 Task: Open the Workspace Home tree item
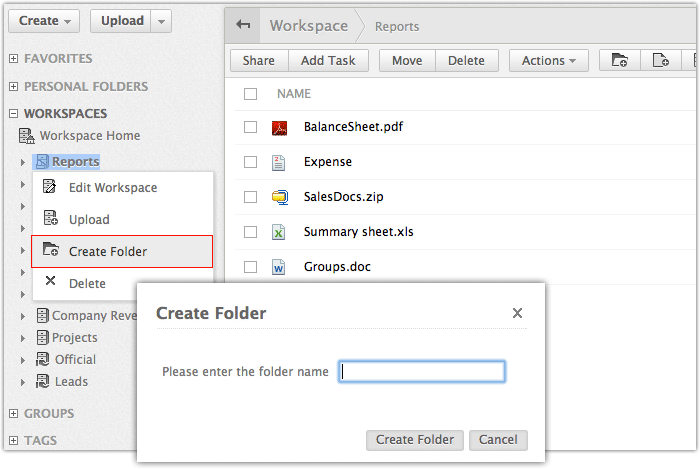pyautogui.click(x=90, y=136)
